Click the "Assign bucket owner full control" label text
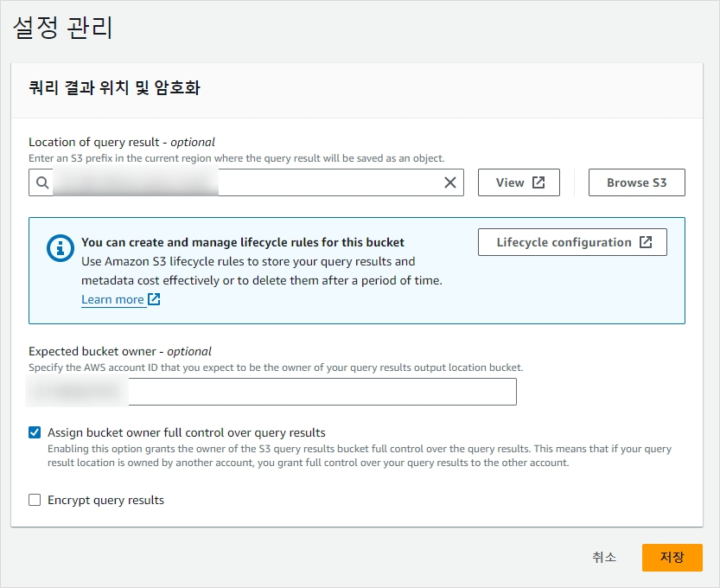Image resolution: width=720 pixels, height=588 pixels. [186, 432]
